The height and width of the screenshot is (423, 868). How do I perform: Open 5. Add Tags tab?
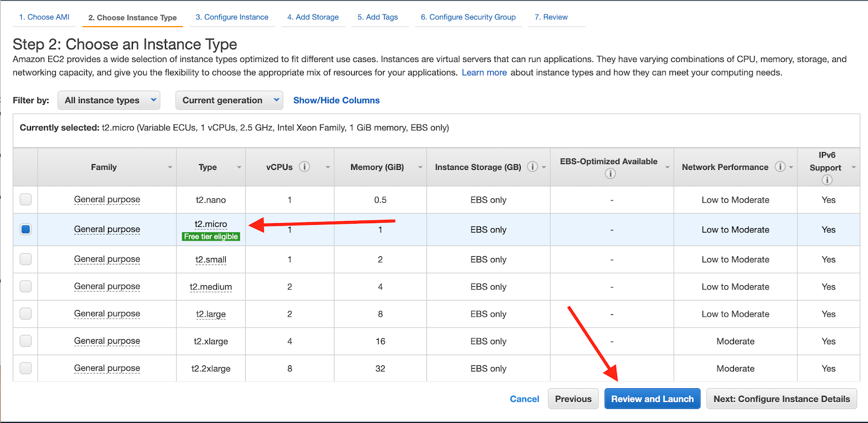click(x=378, y=17)
